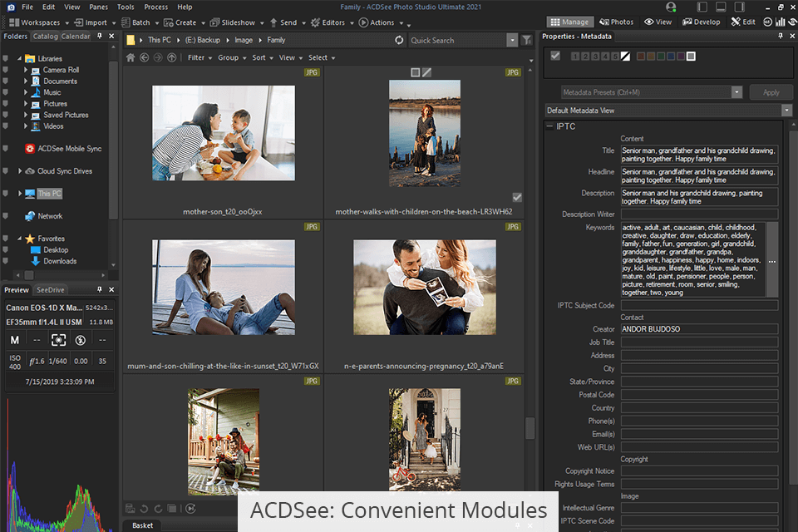Toggle the tagged checkbox in Properties panel
798x532 pixels.
point(555,56)
